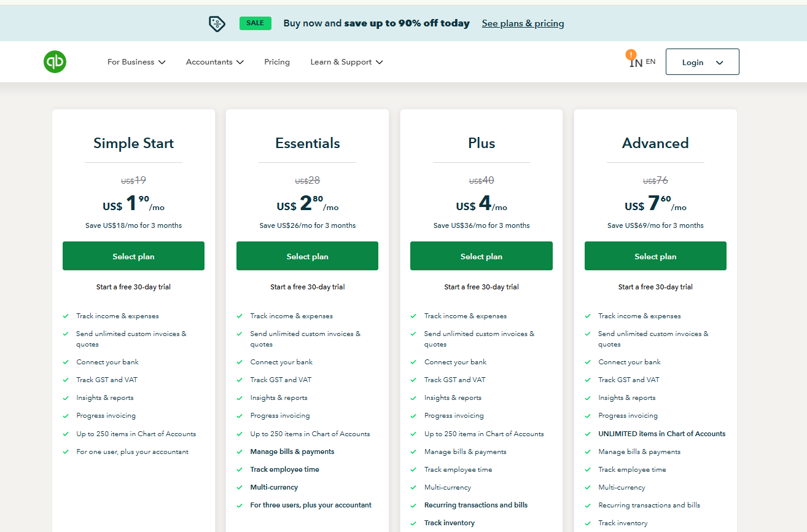Select plan for Plus
The width and height of the screenshot is (807, 532).
481,256
